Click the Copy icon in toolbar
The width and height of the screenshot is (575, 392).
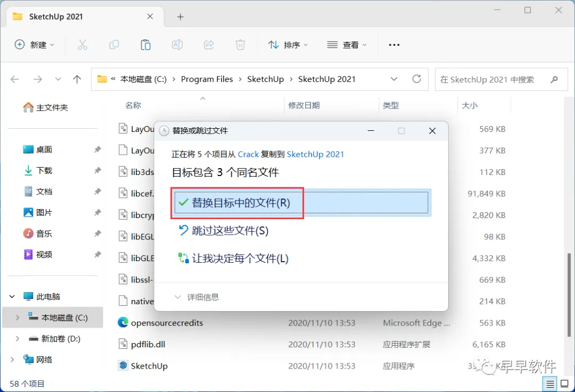[114, 45]
